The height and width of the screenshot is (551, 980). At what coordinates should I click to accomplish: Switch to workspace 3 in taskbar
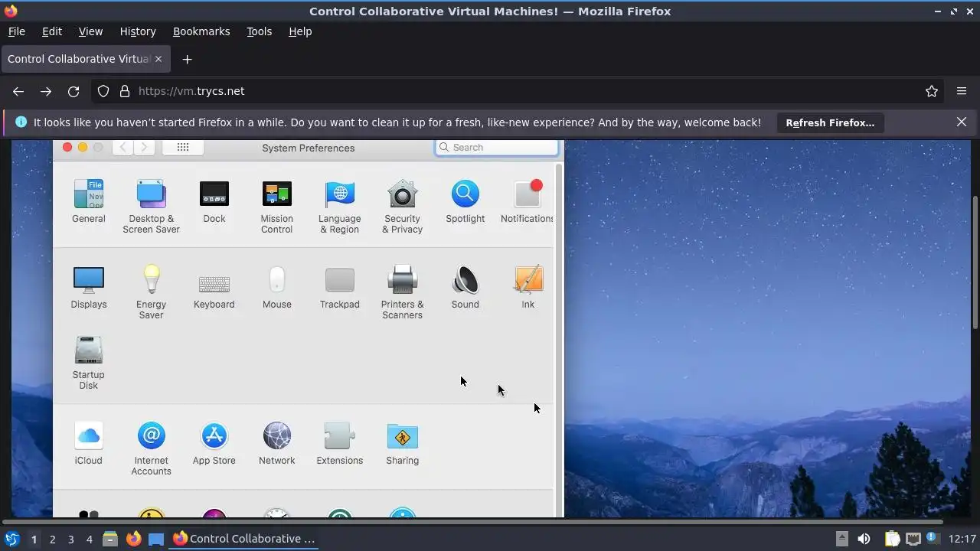point(70,539)
